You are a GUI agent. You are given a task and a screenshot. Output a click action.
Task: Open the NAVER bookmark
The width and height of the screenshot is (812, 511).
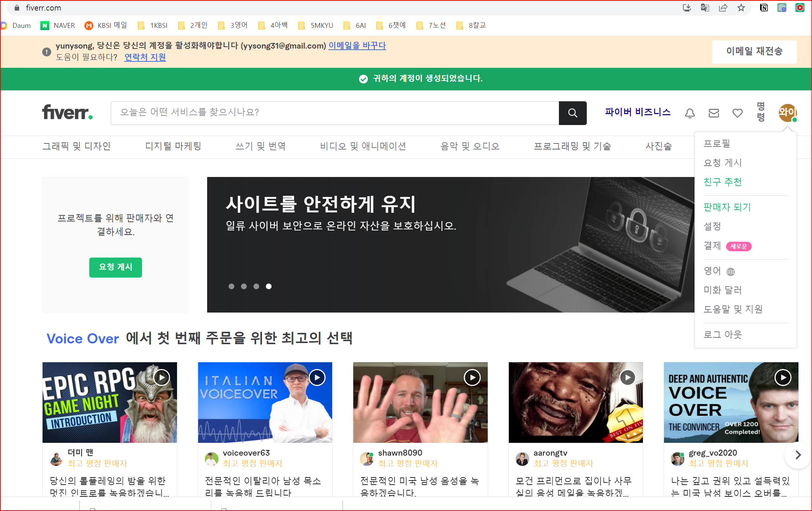pyautogui.click(x=58, y=25)
